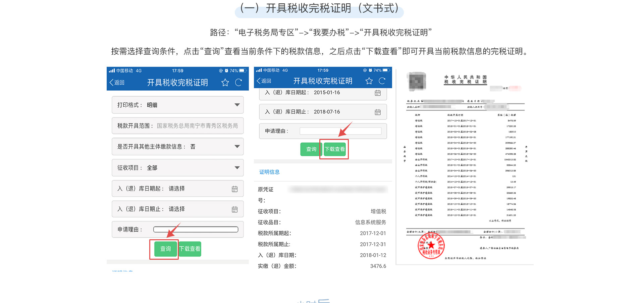This screenshot has width=644, height=303.
Task: Open calendar for 入(退)库日期止 请选择 field
Action: 235,209
